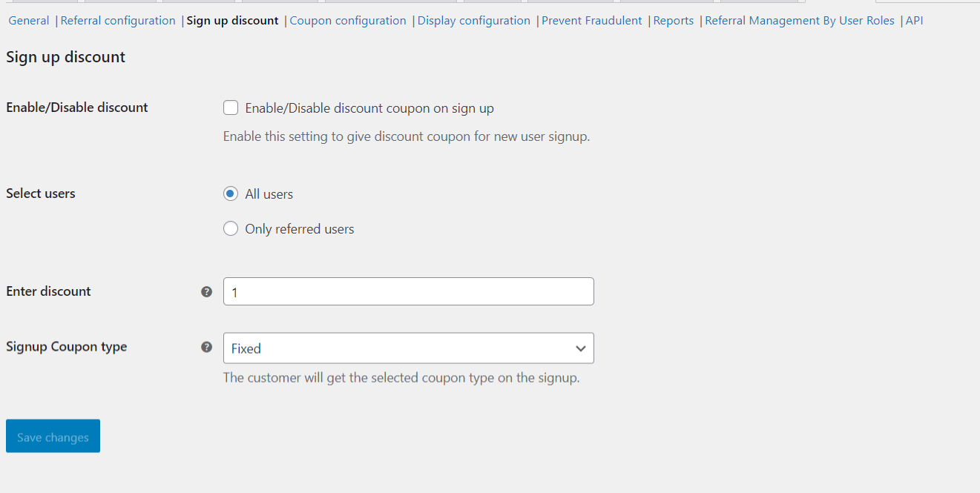Enable discount coupon on sign up checkbox

231,108
